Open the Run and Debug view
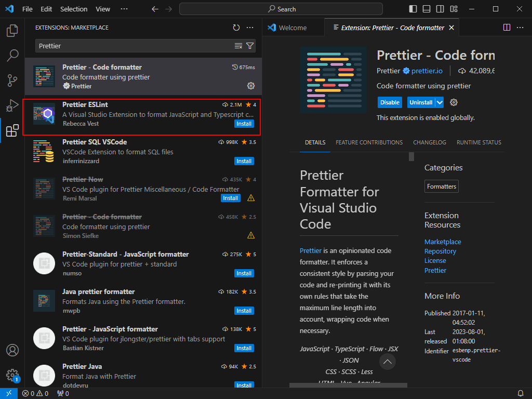Image resolution: width=532 pixels, height=399 pixels. [12, 105]
